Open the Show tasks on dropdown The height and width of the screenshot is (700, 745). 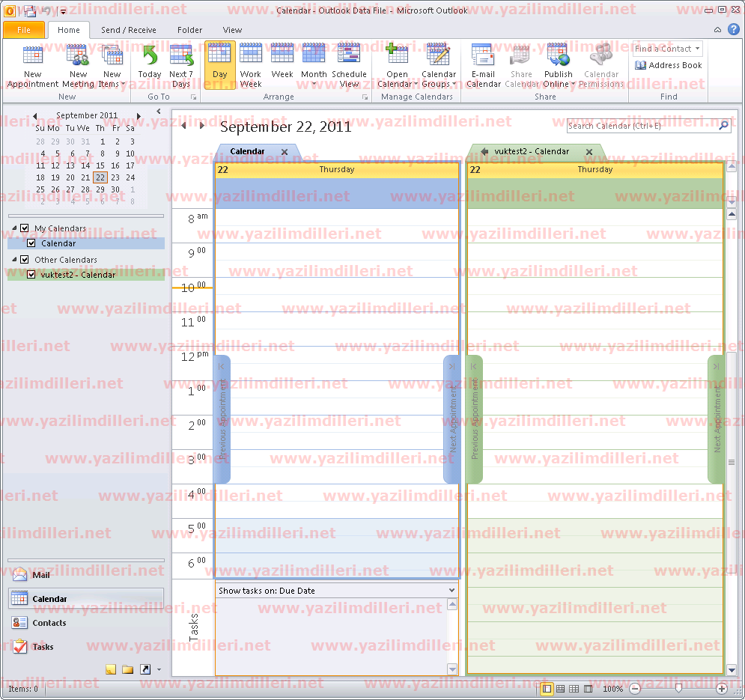pyautogui.click(x=451, y=590)
